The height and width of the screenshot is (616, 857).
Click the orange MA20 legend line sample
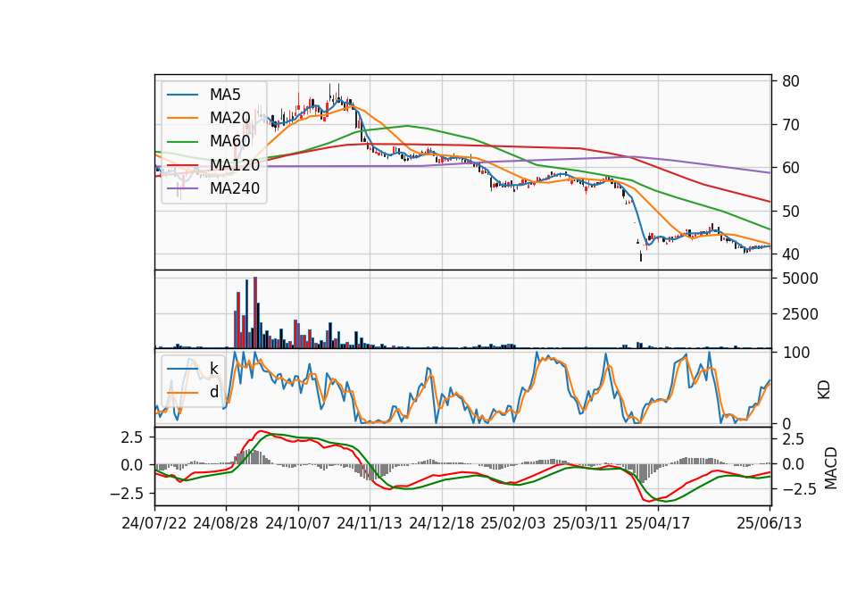click(x=182, y=118)
